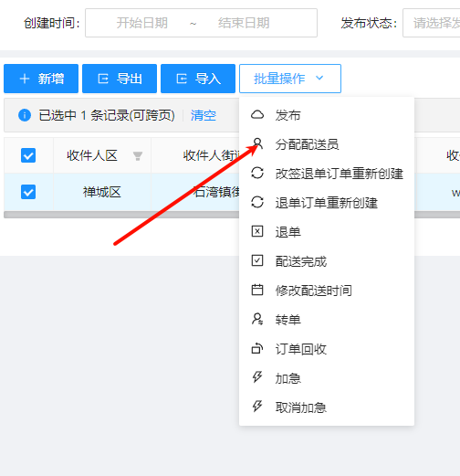This screenshot has height=476, width=460.
Task: Toggle the select-all checkbox in table header
Action: [x=28, y=155]
